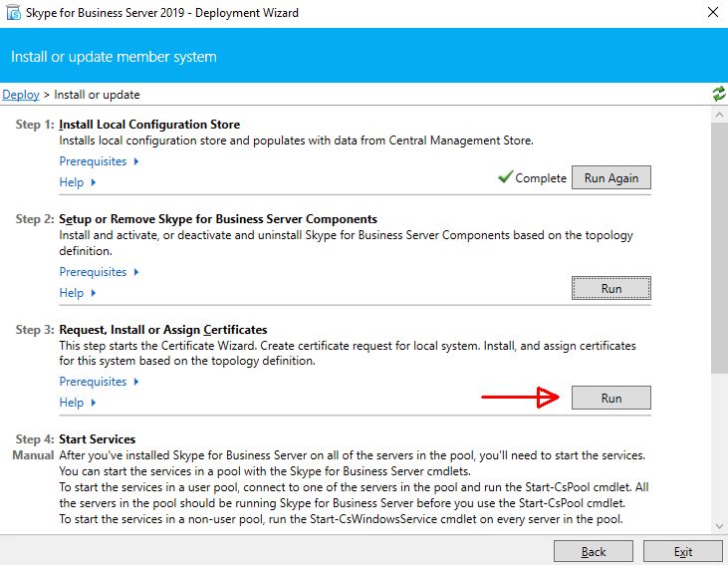Open the Deploy breadcrumb link
Viewport: 728px width, 565px height.
[x=21, y=95]
